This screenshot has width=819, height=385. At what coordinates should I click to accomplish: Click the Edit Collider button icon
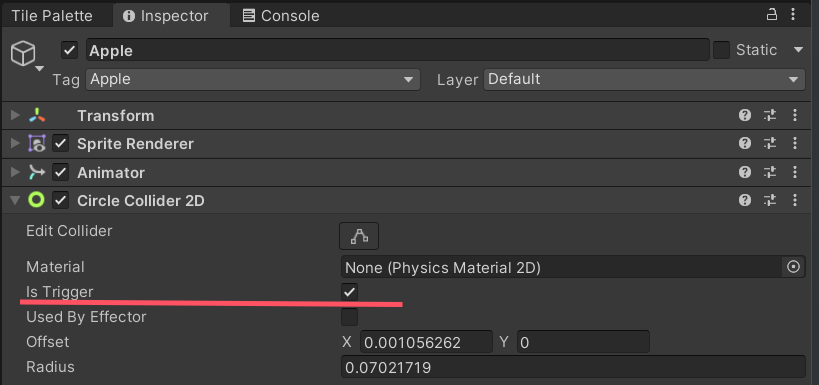(x=359, y=236)
